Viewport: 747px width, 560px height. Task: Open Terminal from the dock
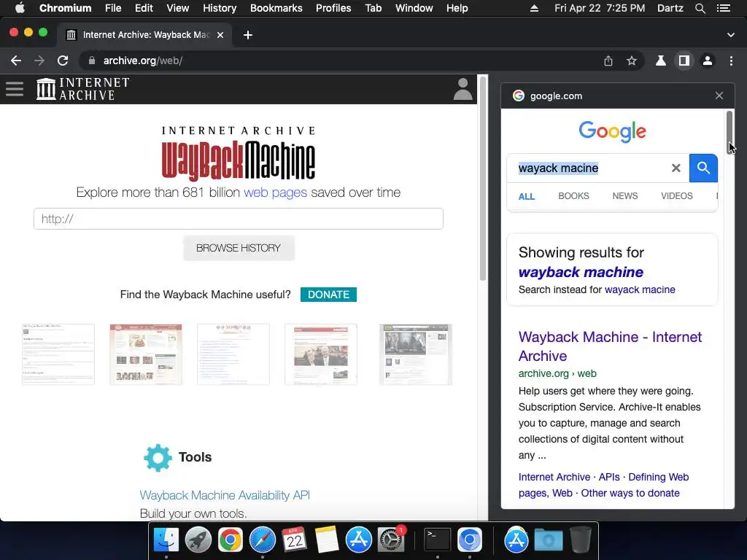438,540
